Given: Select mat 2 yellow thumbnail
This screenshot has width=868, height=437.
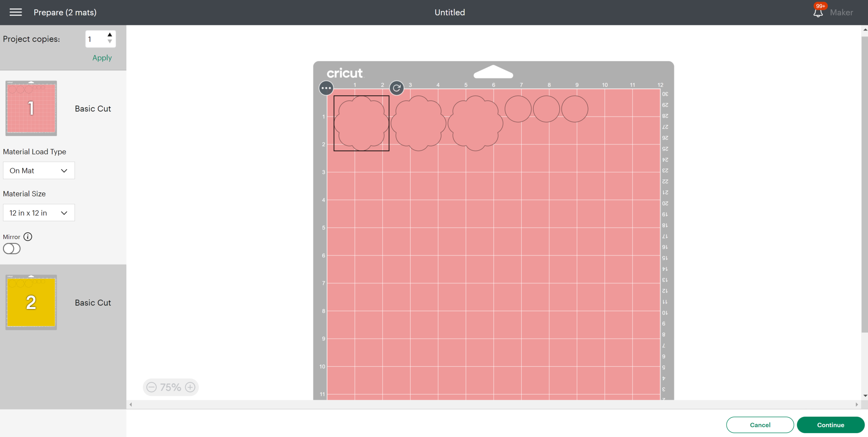Looking at the screenshot, I should [x=31, y=303].
